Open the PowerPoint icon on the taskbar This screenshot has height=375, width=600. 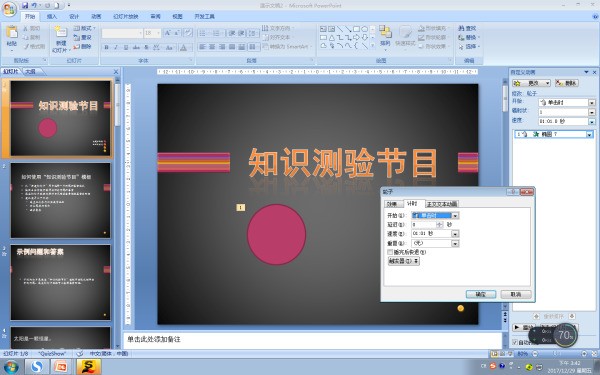[x=60, y=367]
